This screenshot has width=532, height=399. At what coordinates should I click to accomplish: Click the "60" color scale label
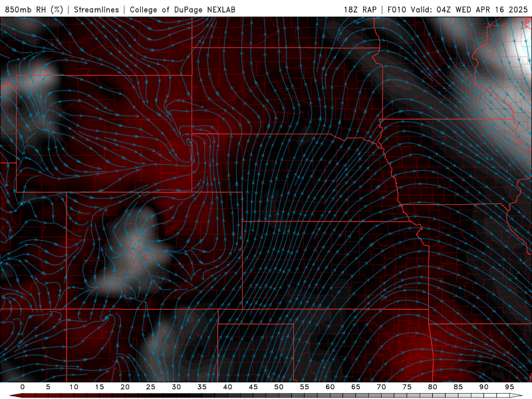[x=330, y=387]
